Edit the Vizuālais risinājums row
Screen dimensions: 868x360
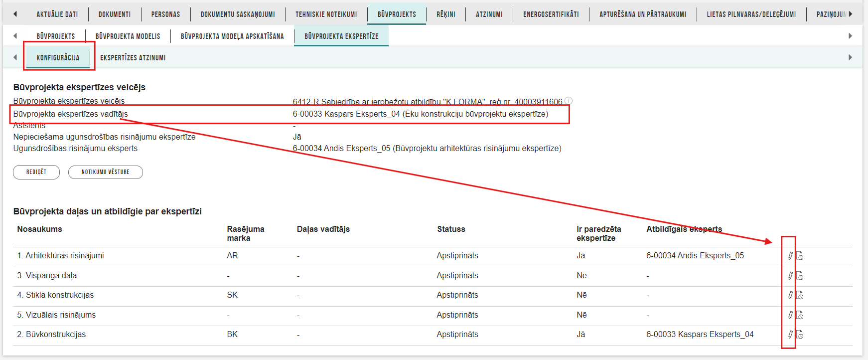click(790, 315)
